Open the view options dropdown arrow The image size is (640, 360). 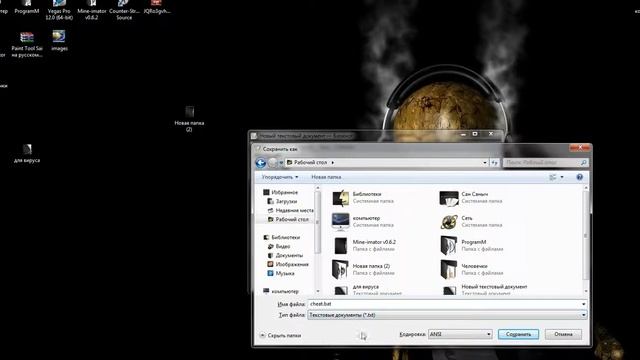(562, 177)
